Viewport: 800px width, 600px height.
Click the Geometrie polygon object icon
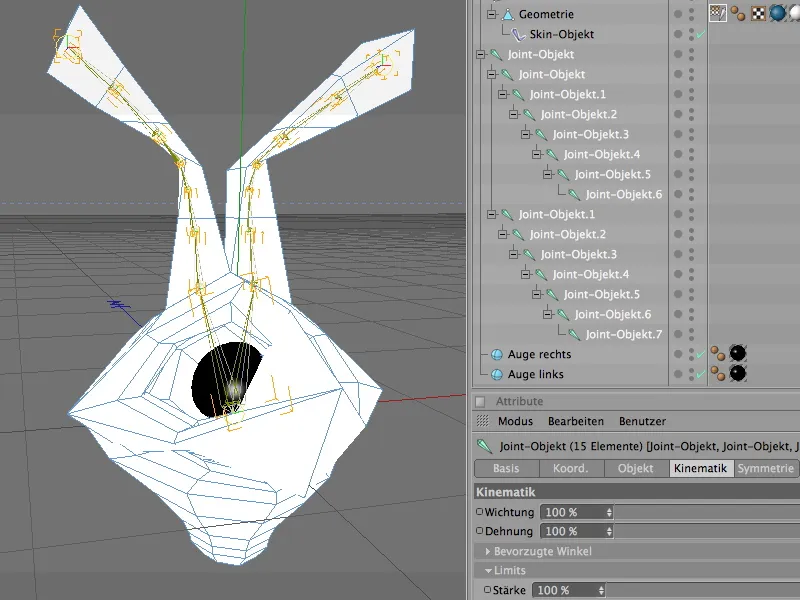[x=508, y=14]
